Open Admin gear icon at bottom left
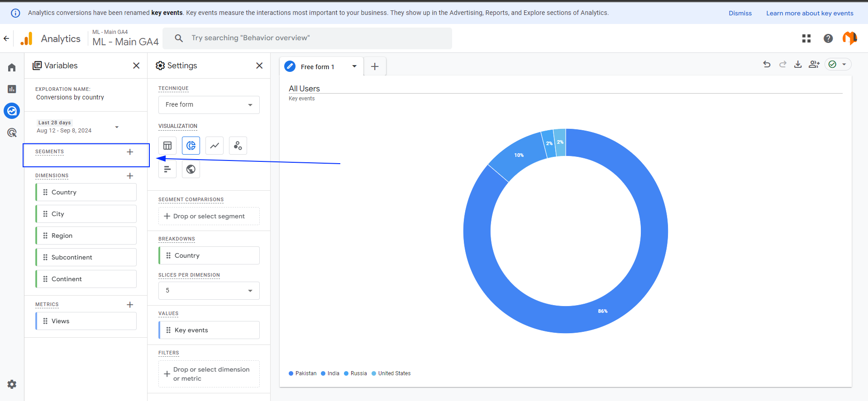868x401 pixels. click(x=12, y=384)
